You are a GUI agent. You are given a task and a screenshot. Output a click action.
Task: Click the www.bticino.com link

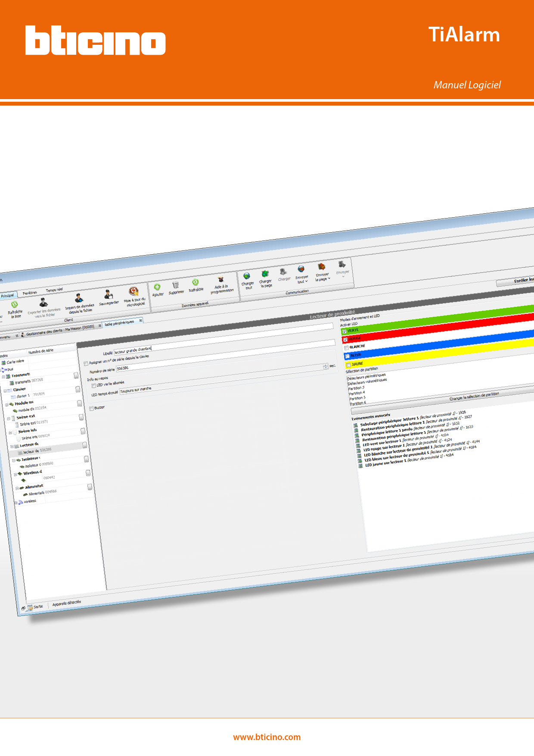267,737
